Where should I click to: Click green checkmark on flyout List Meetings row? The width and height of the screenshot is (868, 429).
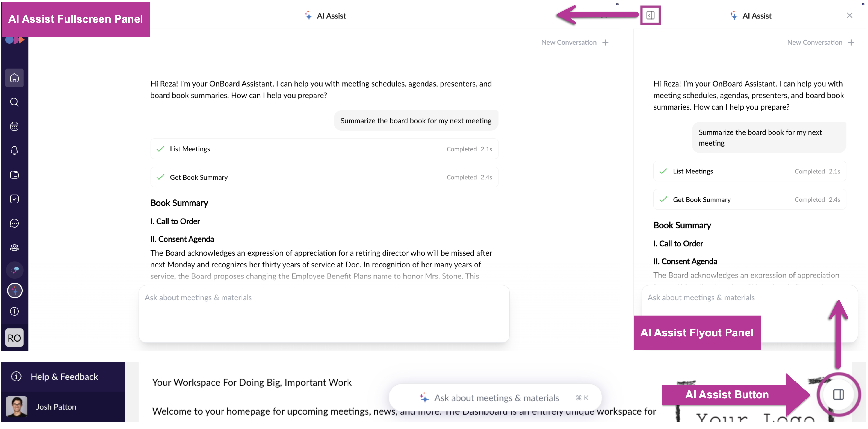point(663,171)
